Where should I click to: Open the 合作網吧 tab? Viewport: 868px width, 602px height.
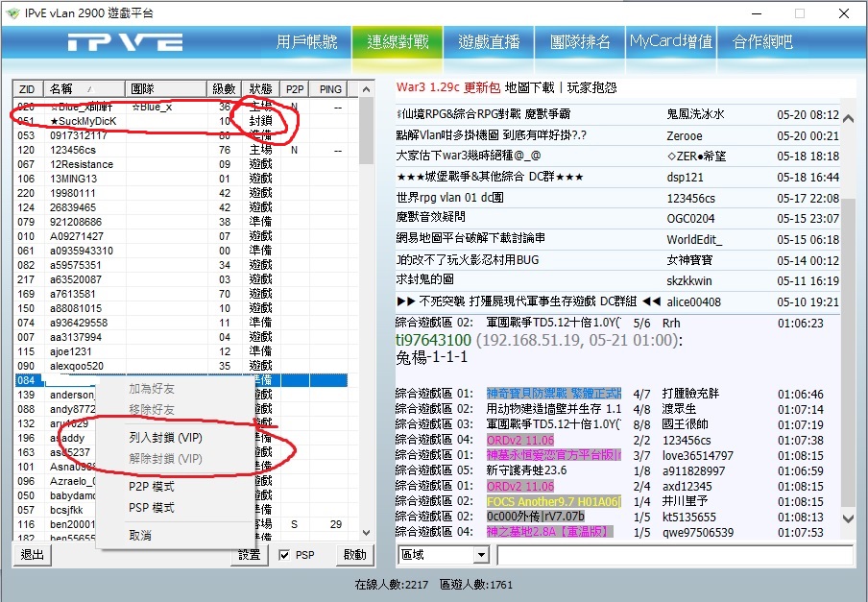point(762,42)
